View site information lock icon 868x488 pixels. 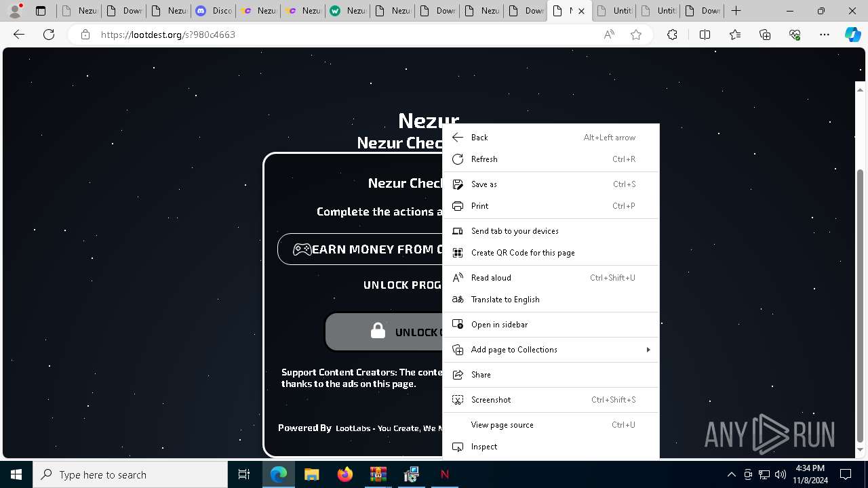click(85, 35)
